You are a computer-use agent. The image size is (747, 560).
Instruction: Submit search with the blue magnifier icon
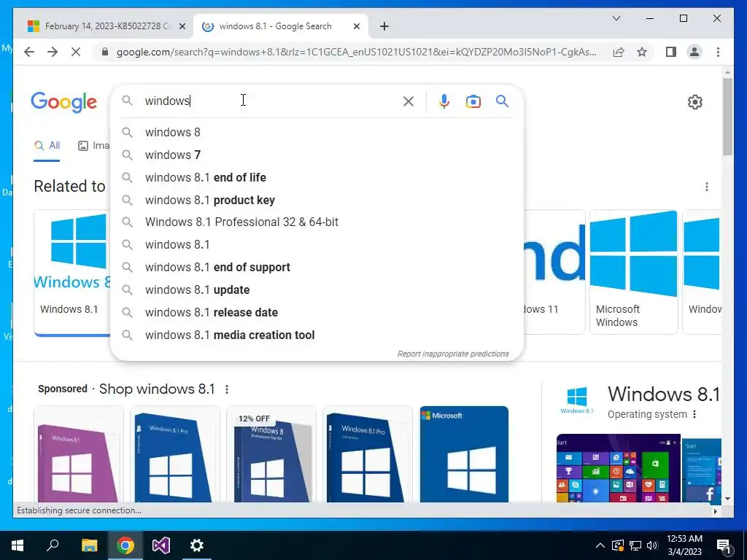(x=502, y=101)
